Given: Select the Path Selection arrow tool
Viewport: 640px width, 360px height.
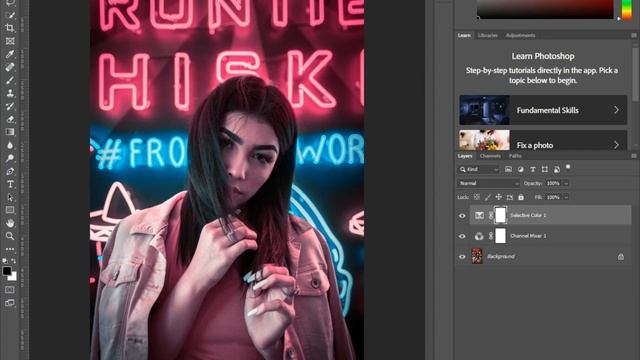Looking at the screenshot, I should (10, 198).
